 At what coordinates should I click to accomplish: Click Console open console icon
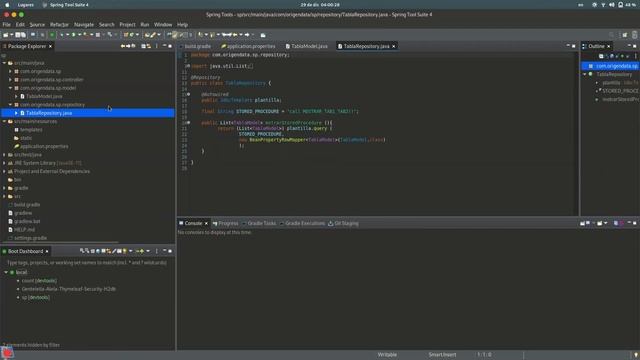(600, 223)
